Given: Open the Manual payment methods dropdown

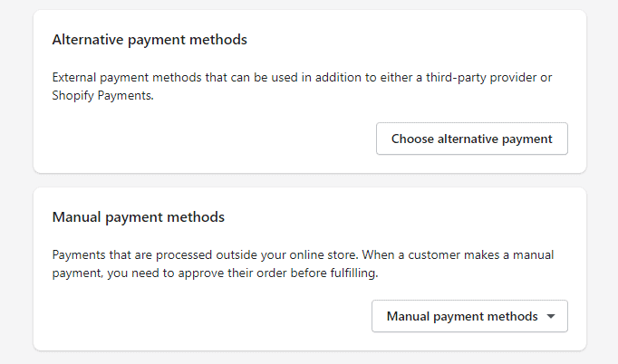Looking at the screenshot, I should point(462,316).
